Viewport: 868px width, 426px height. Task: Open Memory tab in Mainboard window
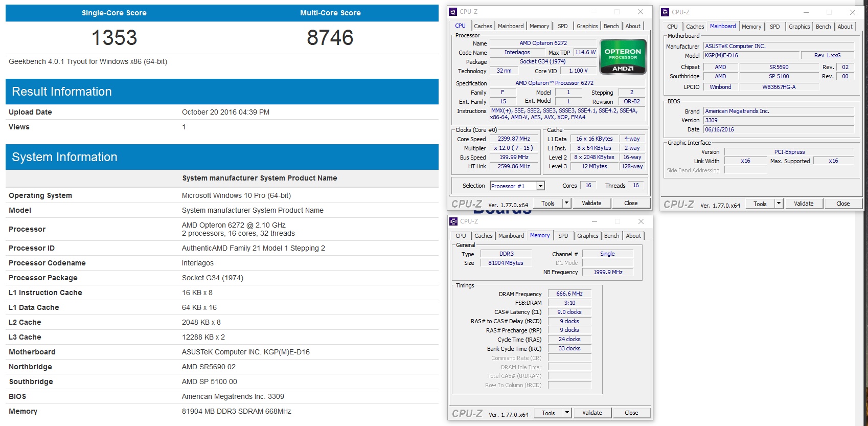(751, 27)
